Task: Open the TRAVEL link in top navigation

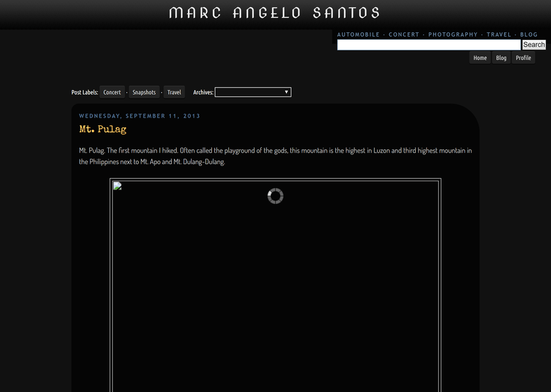Action: 499,35
